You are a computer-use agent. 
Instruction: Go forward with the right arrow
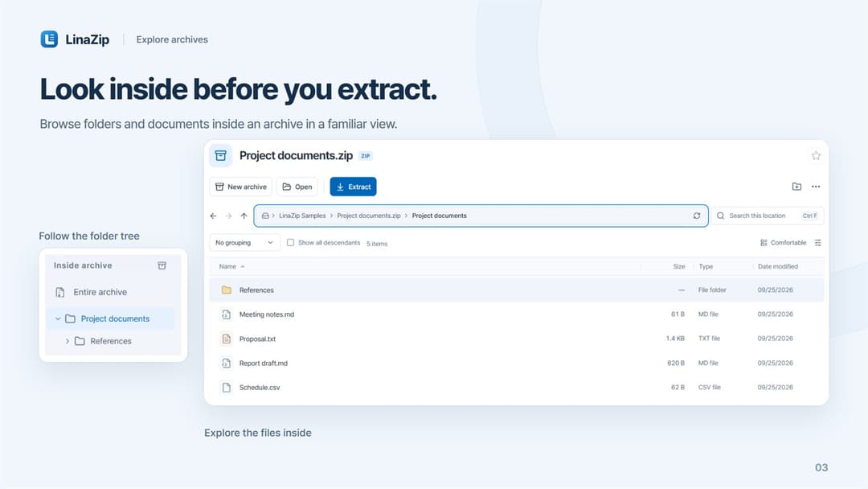point(228,216)
